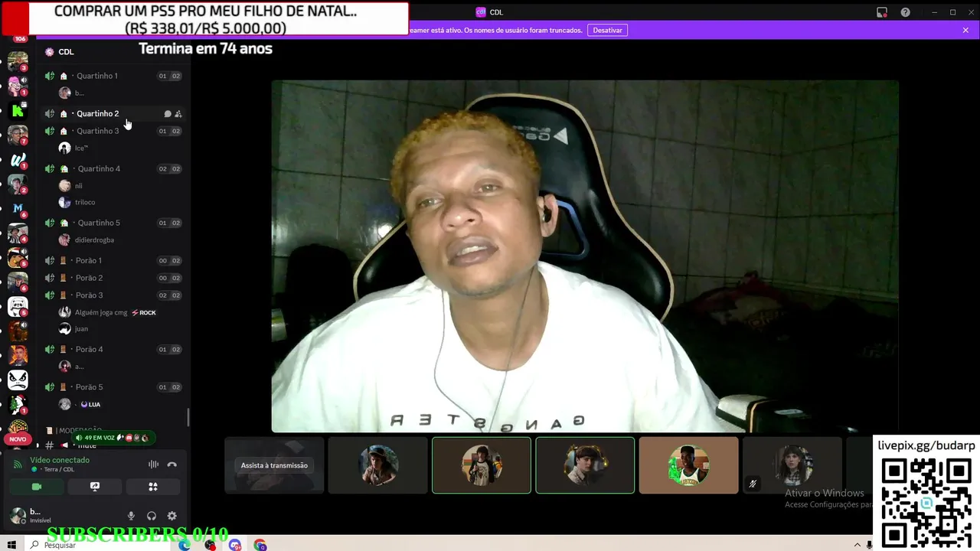
Task: Open the pink-haired avatar server with badge 1
Action: pyautogui.click(x=16, y=86)
